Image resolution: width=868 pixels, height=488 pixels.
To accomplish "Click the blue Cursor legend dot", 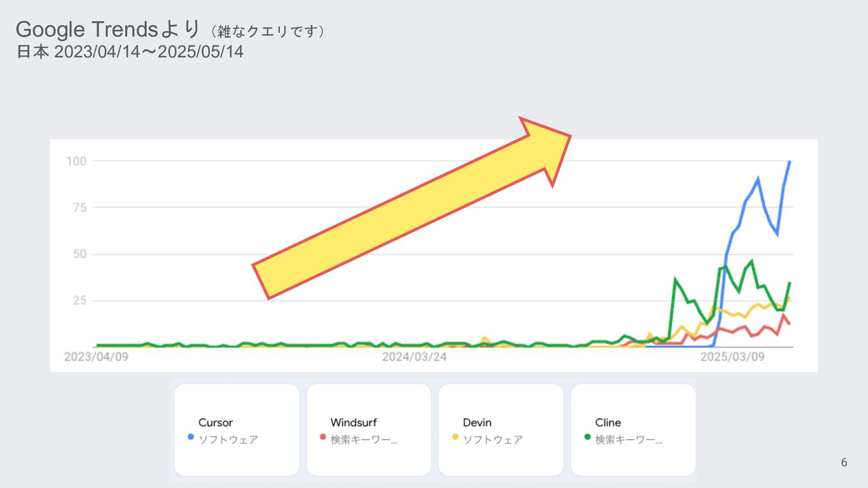I will (x=191, y=437).
